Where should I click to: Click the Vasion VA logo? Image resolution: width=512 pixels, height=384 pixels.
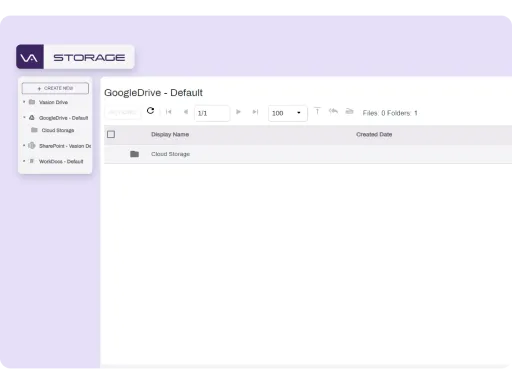pos(30,57)
